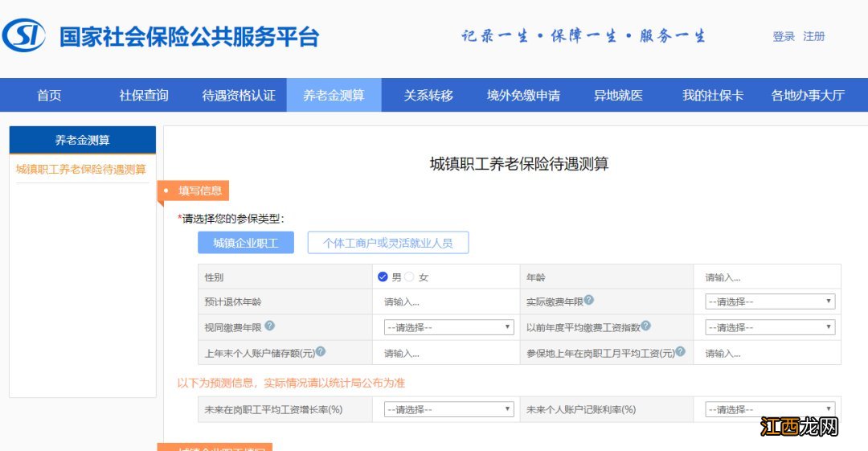868x451 pixels.
Task: Click the 上年末个人账户储存额 input field
Action: pyautogui.click(x=446, y=353)
